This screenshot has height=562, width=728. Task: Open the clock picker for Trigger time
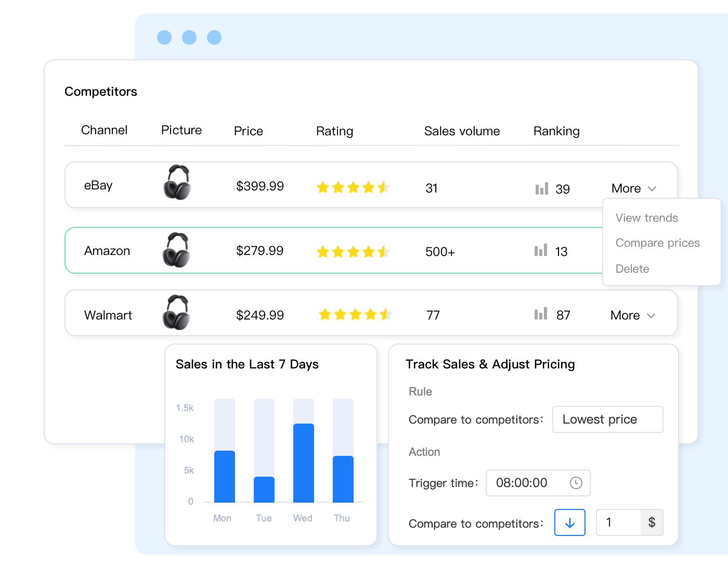576,483
